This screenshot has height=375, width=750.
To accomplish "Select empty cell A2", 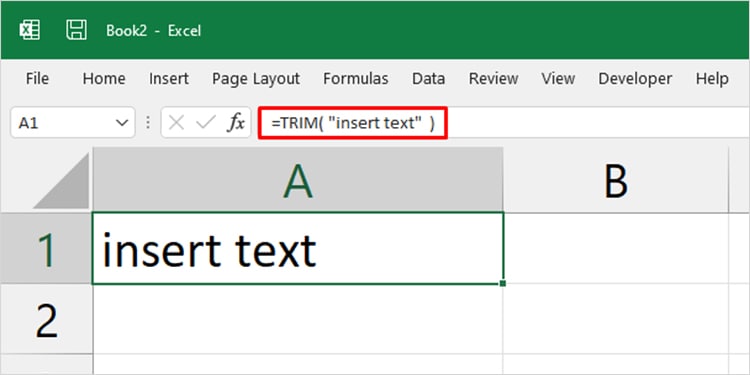I will 298,319.
